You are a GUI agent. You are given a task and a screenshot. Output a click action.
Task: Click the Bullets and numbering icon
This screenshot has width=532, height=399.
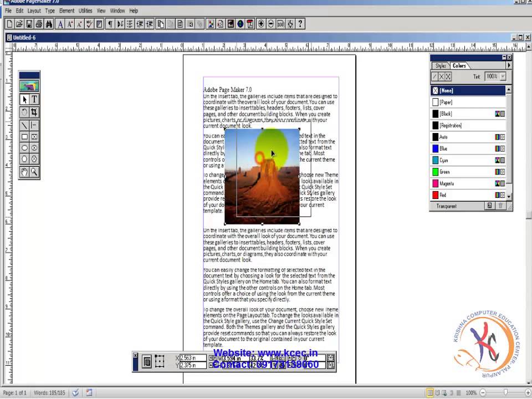coord(130,24)
